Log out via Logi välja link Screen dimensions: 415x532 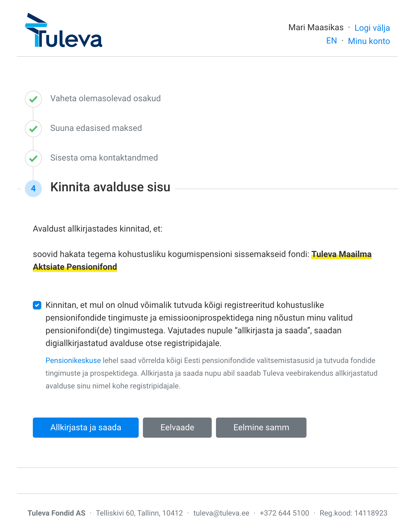(372, 28)
